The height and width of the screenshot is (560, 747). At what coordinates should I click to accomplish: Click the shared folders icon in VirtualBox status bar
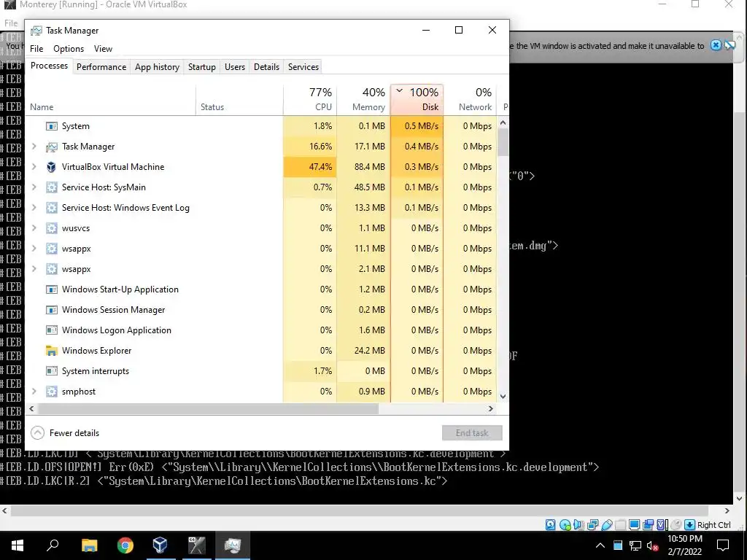tap(620, 525)
